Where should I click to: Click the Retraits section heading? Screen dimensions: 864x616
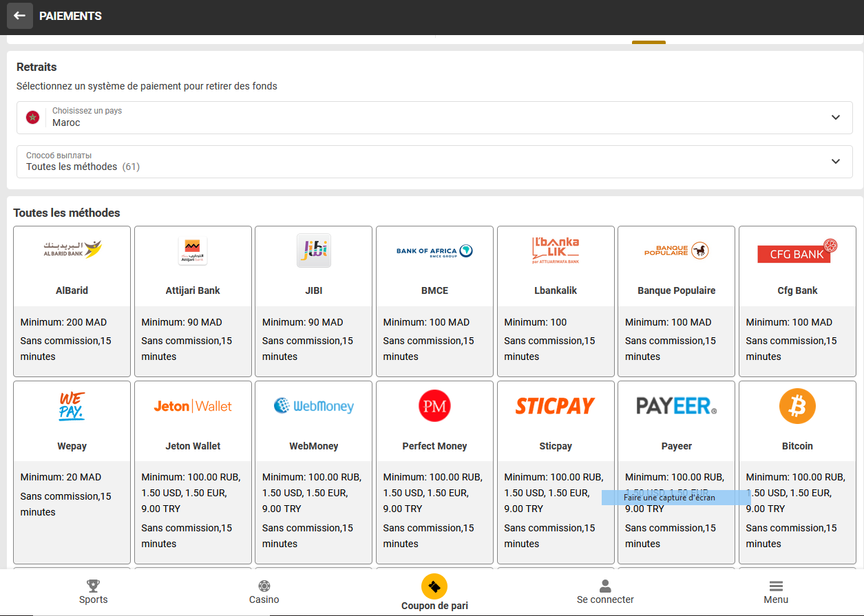[x=36, y=67]
